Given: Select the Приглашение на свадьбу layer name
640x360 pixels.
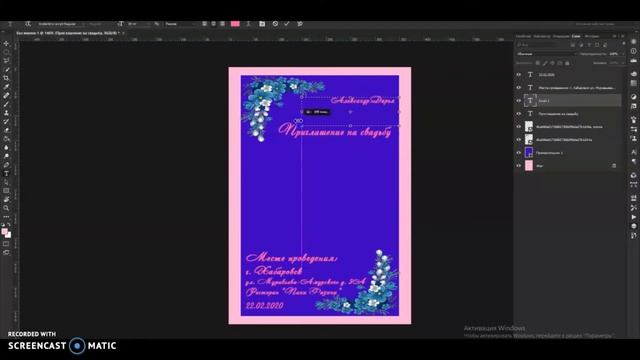Looking at the screenshot, I should pyautogui.click(x=558, y=114).
